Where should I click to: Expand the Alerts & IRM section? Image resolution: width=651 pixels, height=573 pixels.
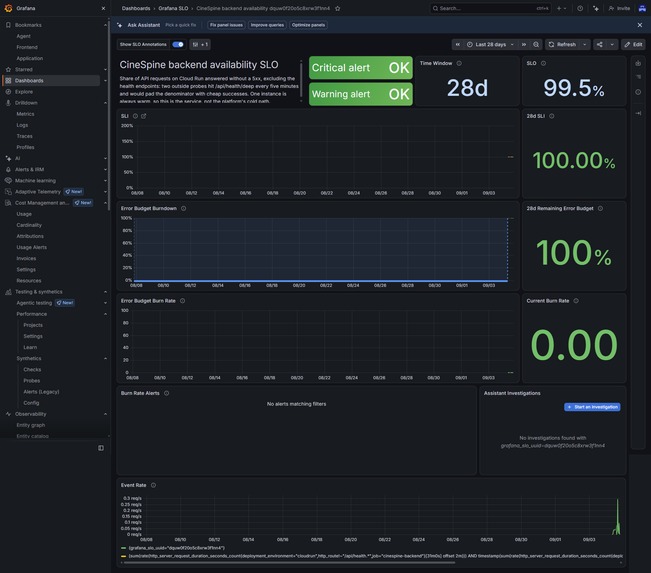[x=105, y=169]
